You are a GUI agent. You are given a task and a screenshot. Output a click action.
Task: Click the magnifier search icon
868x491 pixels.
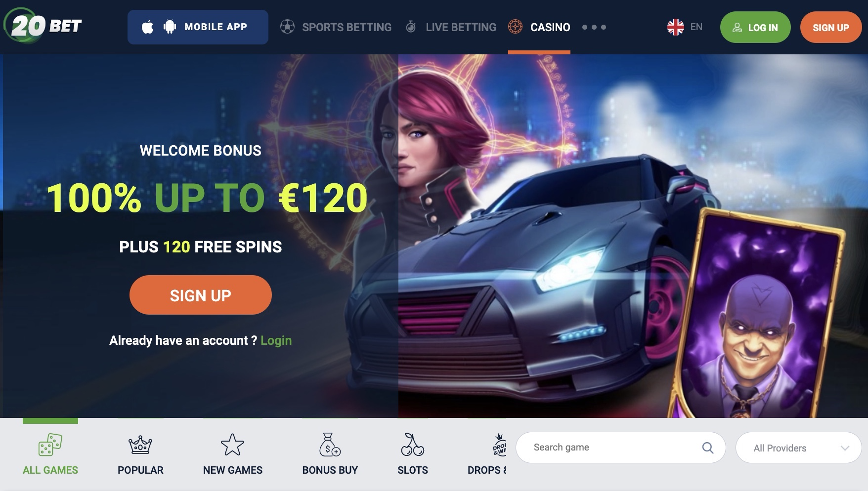[708, 448]
